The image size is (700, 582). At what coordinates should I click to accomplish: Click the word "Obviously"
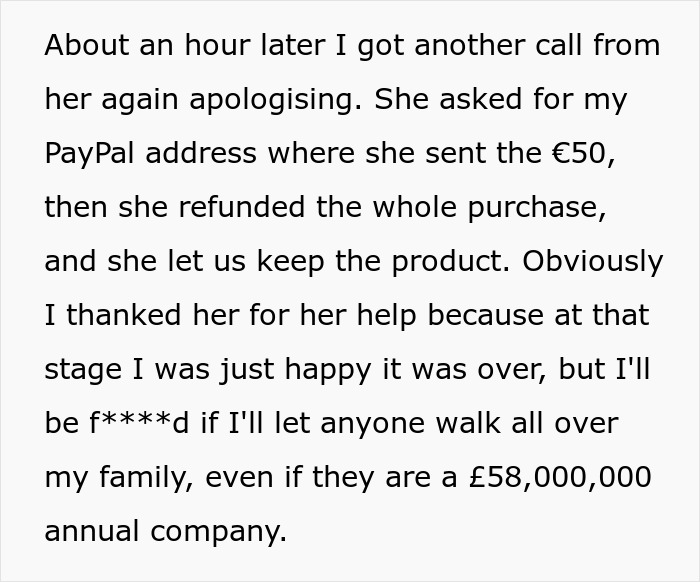click(592, 262)
